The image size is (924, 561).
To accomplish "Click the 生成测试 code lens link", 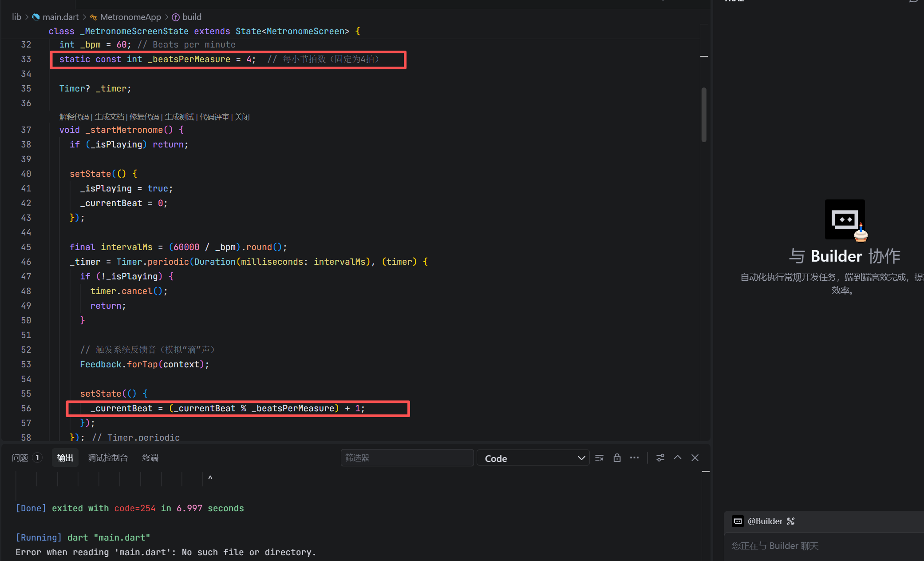I will coord(179,117).
